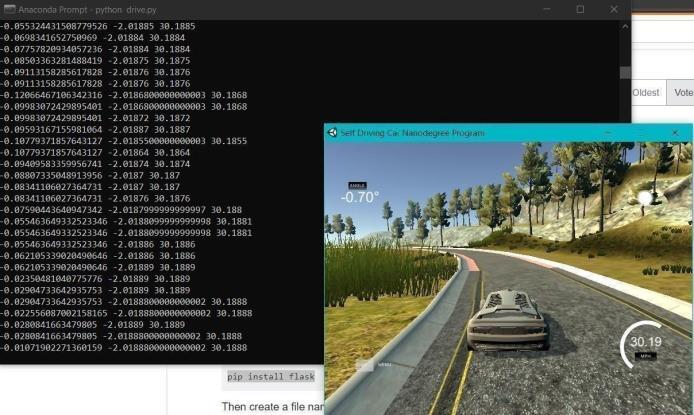
Task: Click the line '-0.12066467106342316 -2.0186800000000003 30.1868'
Action: click(123, 95)
